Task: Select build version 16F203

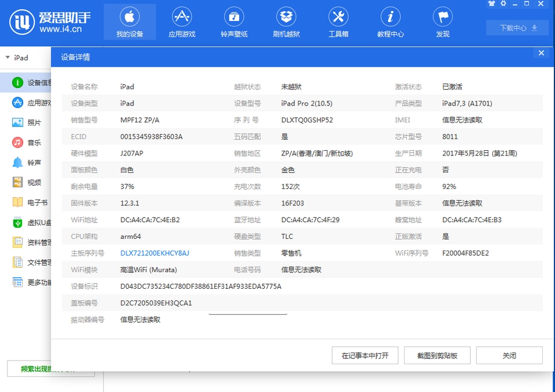Action: coord(293,203)
